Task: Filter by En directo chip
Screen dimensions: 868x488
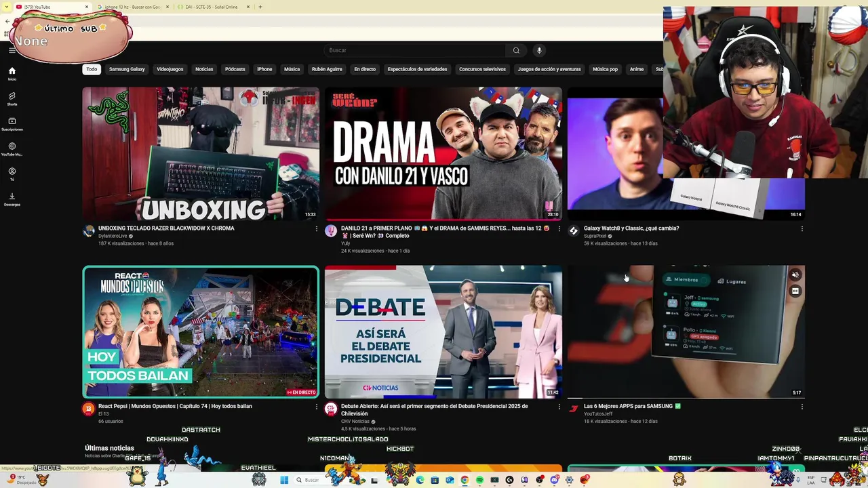Action: coord(364,69)
